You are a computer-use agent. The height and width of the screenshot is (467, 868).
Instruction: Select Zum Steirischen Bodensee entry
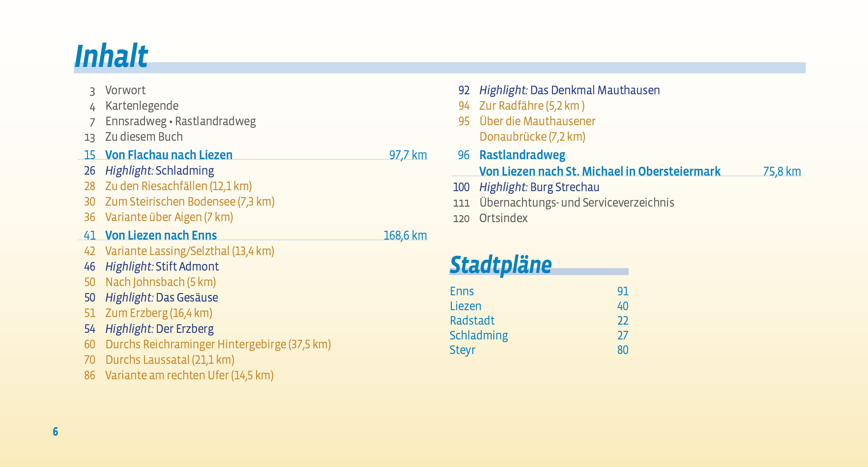(190, 202)
